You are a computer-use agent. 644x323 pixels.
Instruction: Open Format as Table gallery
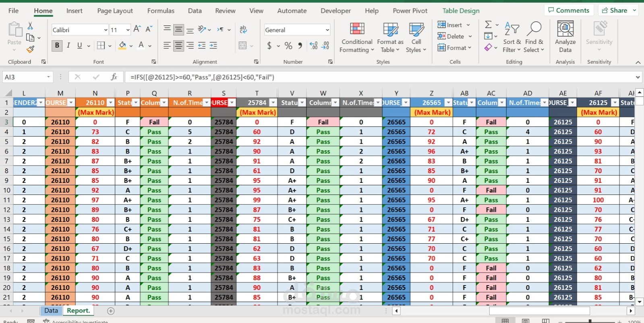tap(390, 37)
